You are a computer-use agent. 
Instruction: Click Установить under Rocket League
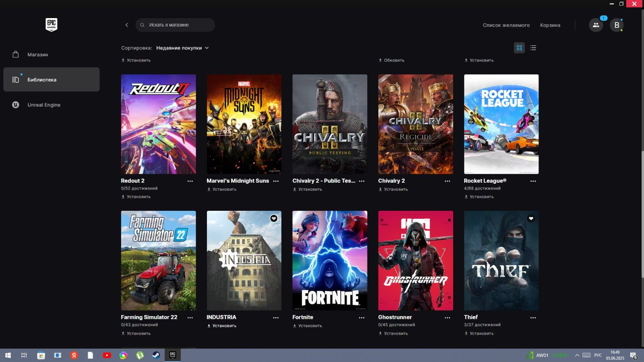479,197
